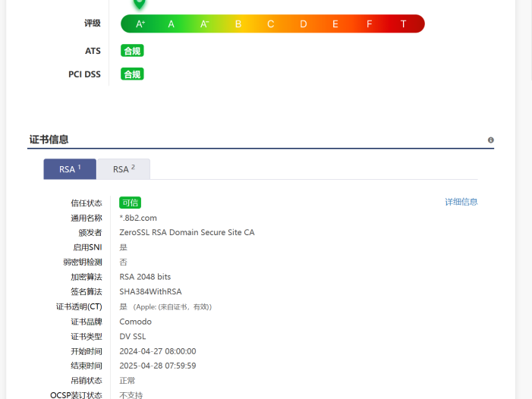Switch to the RSA 1 certificate tab
The width and height of the screenshot is (532, 399).
tap(70, 169)
